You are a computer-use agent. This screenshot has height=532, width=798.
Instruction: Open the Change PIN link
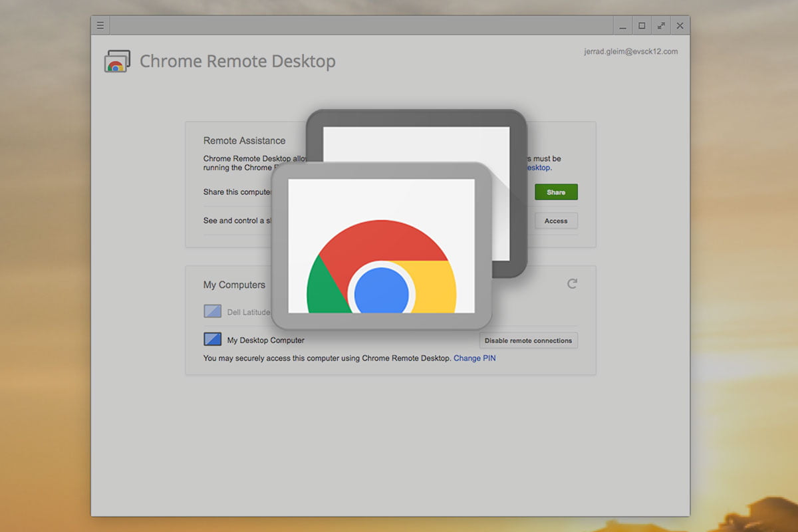[x=474, y=358]
